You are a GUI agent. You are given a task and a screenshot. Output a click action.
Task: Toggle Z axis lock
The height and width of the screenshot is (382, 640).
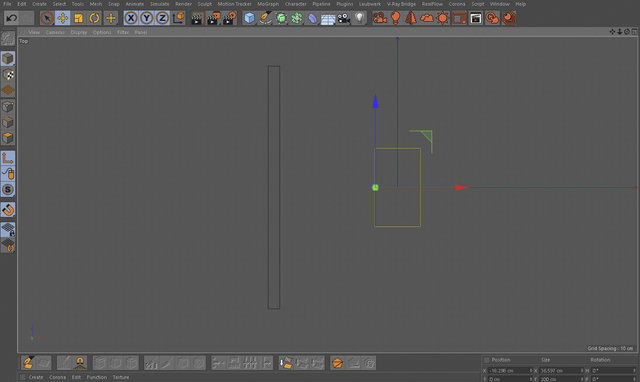(x=162, y=18)
